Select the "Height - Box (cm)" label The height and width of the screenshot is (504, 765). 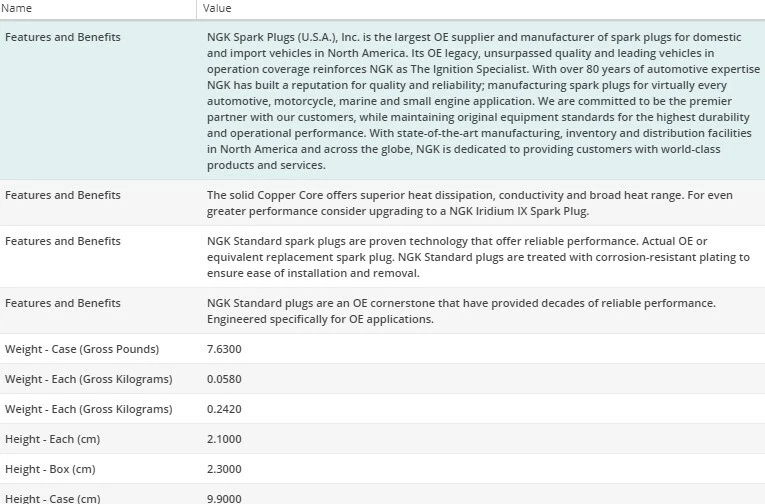(x=50, y=469)
